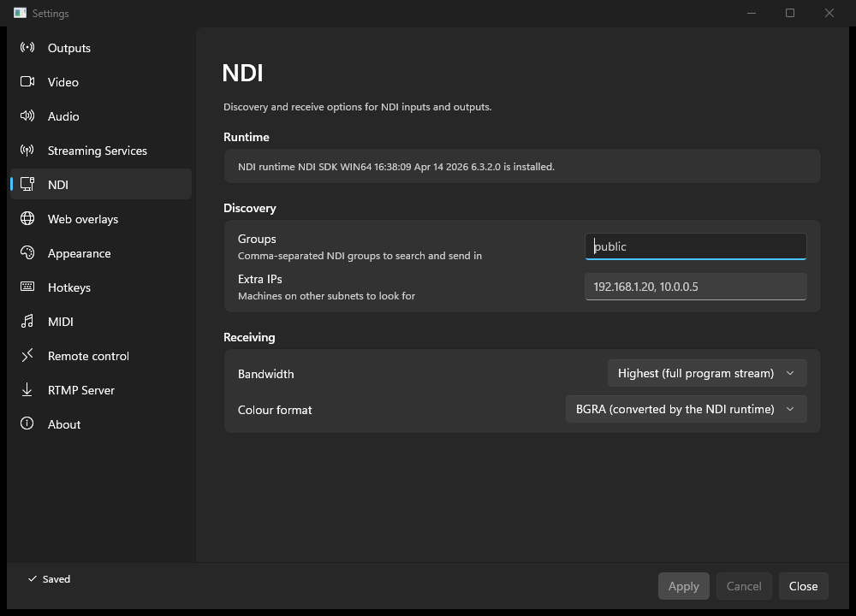Click the NDI monitor icon in sidebar
Screen dimensions: 856x616
27,185
